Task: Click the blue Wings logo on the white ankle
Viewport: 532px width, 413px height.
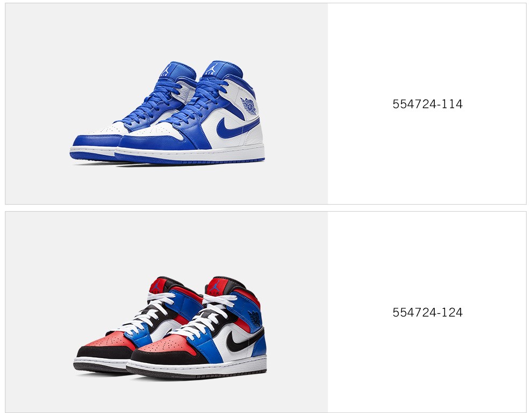Action: click(x=249, y=106)
